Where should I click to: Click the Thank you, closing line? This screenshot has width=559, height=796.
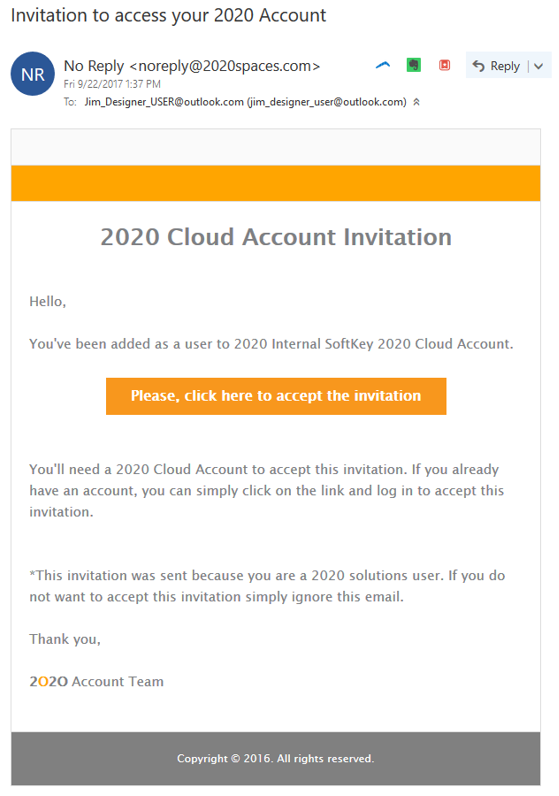[x=65, y=639]
